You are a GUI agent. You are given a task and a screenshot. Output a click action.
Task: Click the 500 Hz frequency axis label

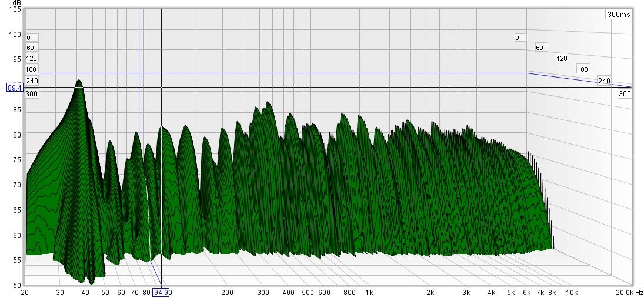pyautogui.click(x=308, y=293)
